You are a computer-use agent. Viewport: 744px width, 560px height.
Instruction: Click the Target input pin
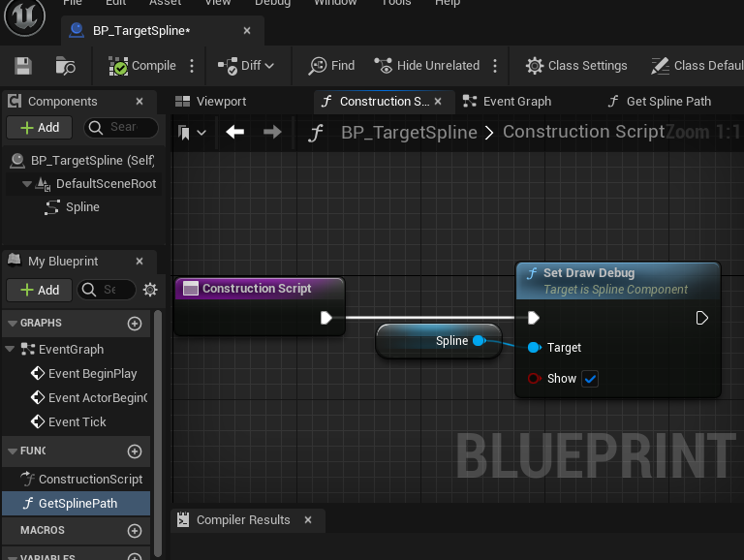[x=535, y=348]
